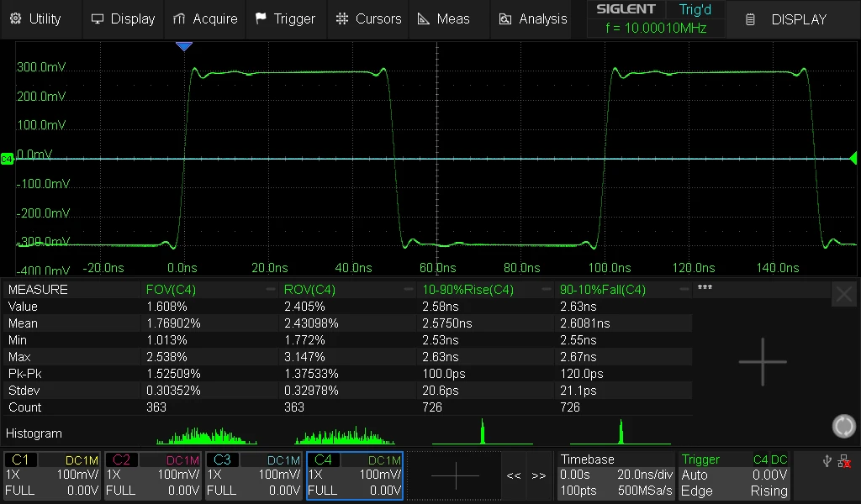The height and width of the screenshot is (504, 861).
Task: Select the active C4 channel box
Action: click(355, 475)
